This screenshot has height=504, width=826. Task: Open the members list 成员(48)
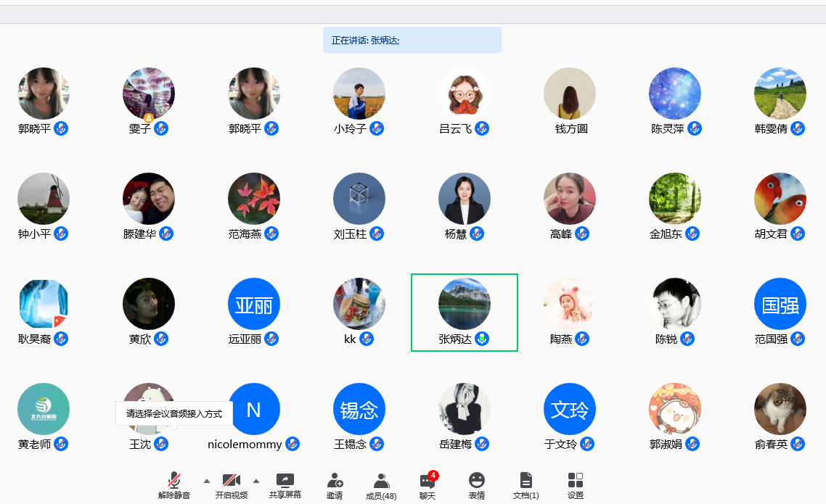[381, 481]
